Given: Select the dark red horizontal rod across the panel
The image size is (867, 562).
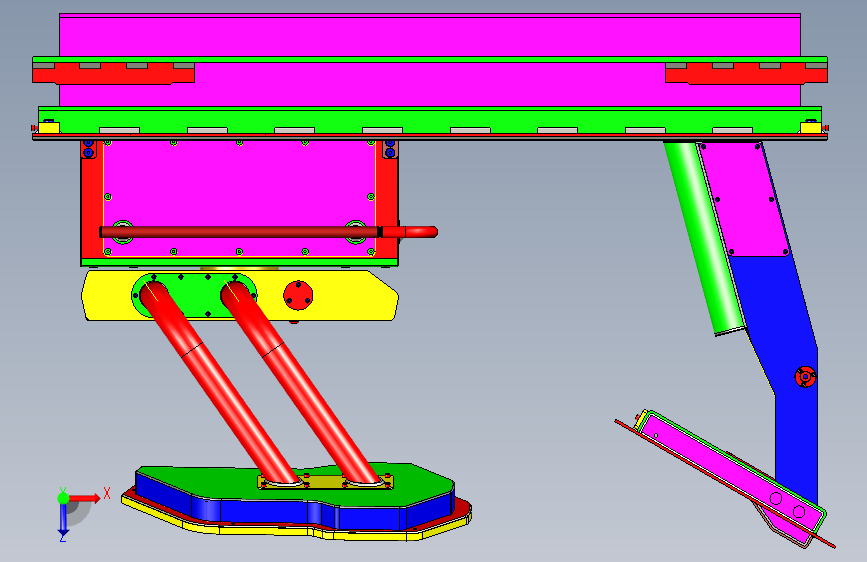Looking at the screenshot, I should coord(239,232).
